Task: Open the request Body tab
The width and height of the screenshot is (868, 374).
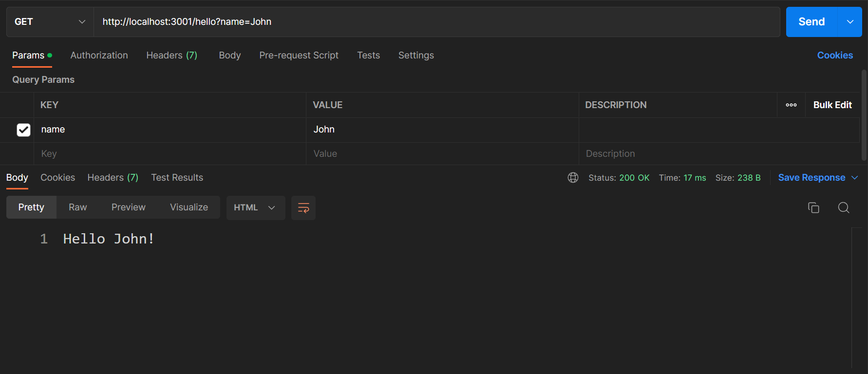Action: click(230, 56)
